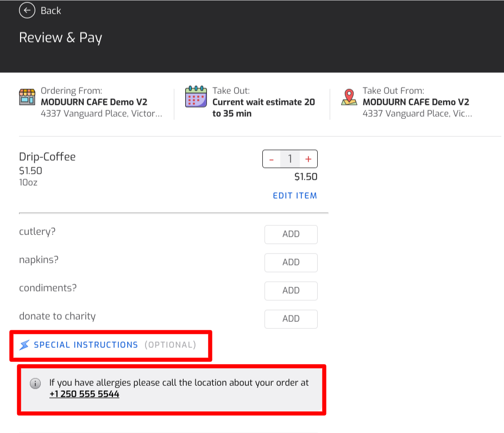Click the 'napkins?' label

point(39,259)
